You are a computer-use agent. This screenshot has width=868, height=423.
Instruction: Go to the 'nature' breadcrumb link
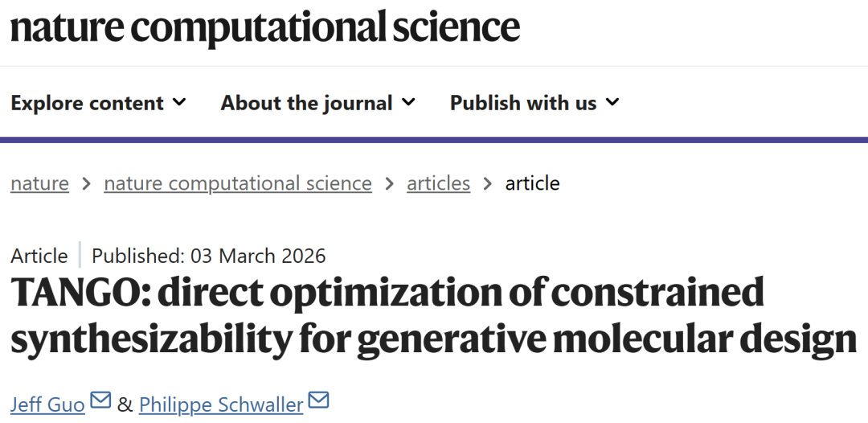click(39, 183)
